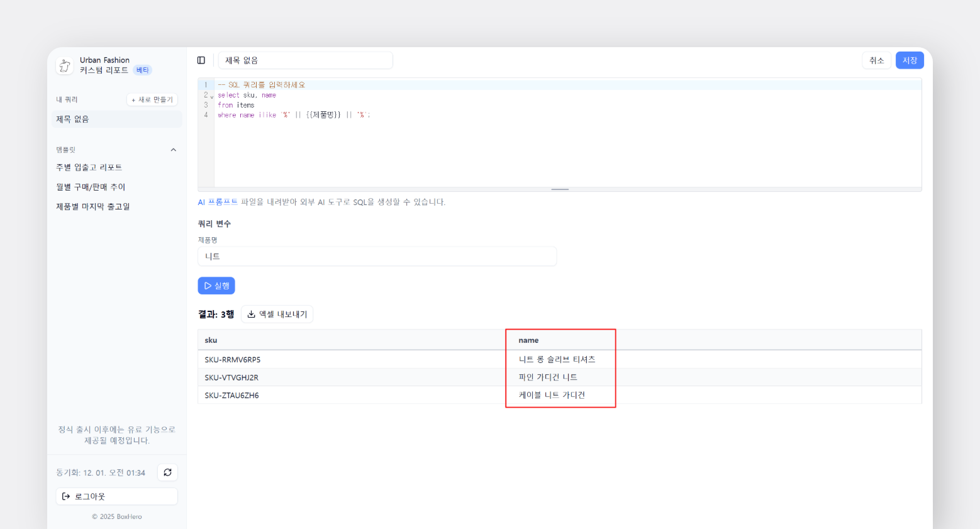Click the 저장 save button
Screen dimensions: 980x529
[910, 60]
